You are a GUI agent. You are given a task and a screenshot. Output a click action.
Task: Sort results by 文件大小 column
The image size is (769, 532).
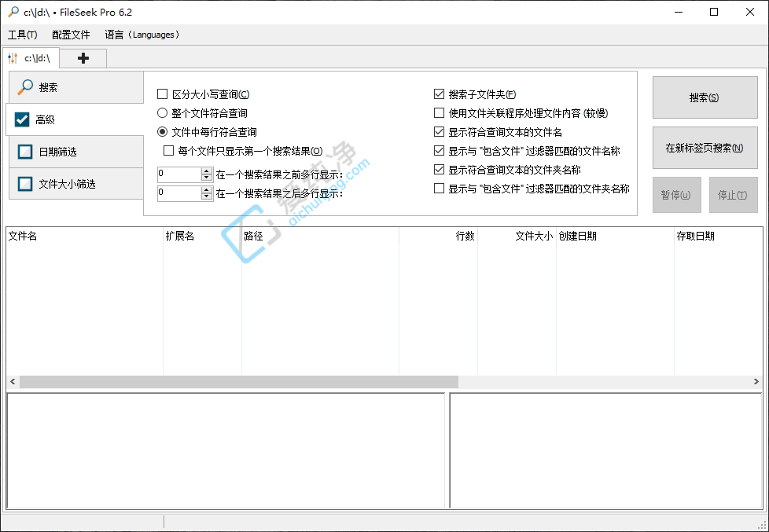tap(517, 236)
